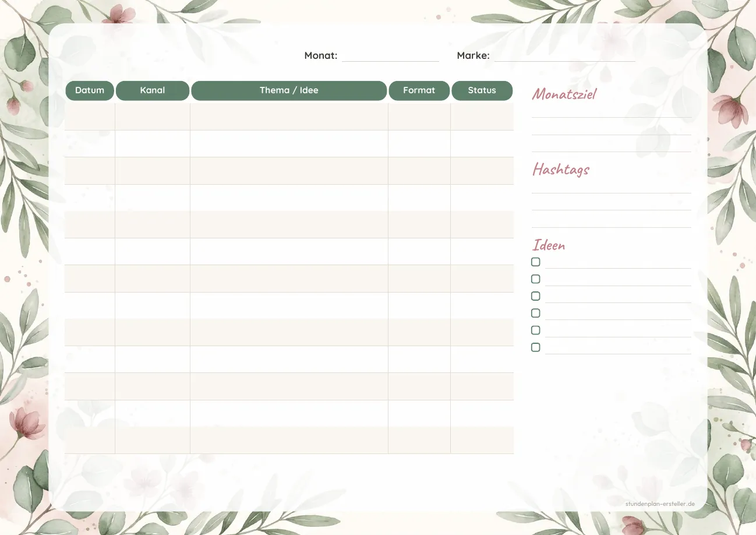Check the second Ideen checkbox

(x=536, y=279)
